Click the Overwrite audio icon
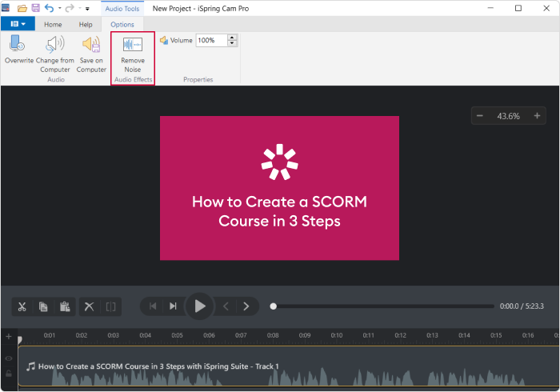 [x=17, y=44]
